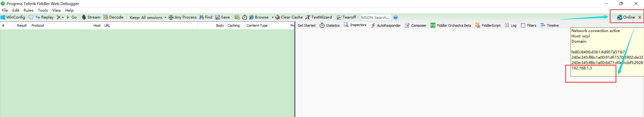The image size is (644, 117).
Task: Open the Log tab
Action: (x=511, y=25)
